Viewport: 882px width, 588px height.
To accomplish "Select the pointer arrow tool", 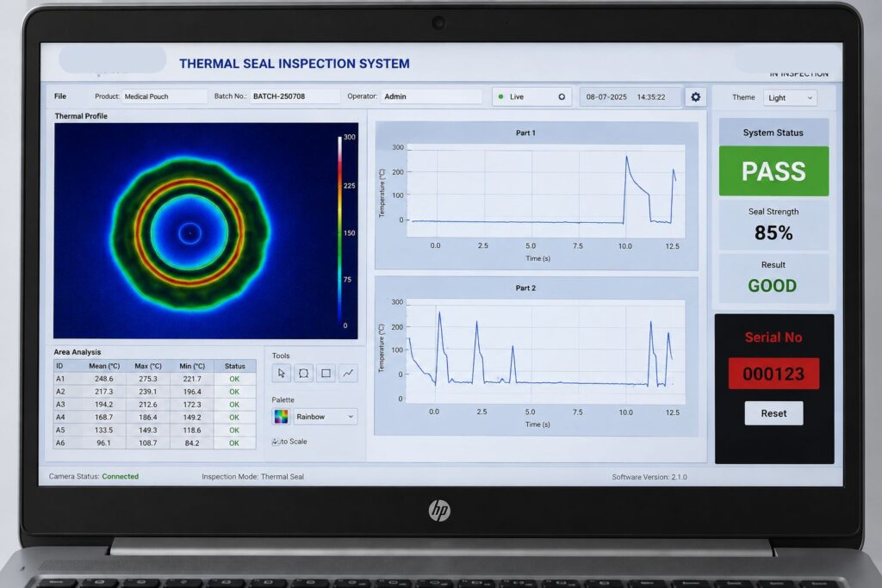I will point(282,374).
